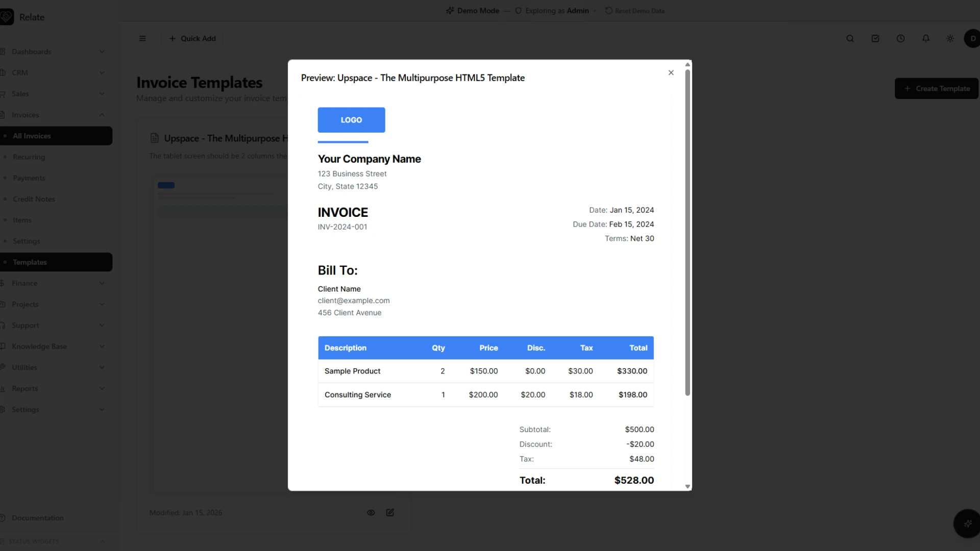
Task: Open the Invoices Settings sub-item
Action: pos(55,241)
